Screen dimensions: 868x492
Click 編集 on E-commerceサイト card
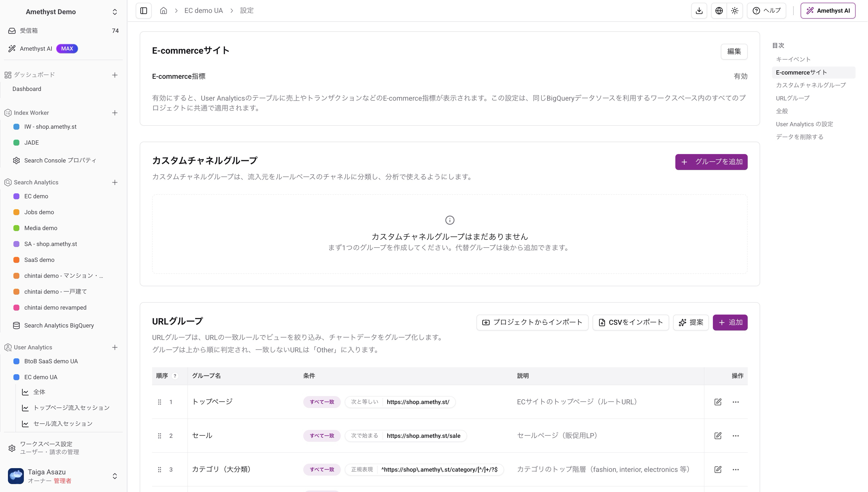pos(734,51)
